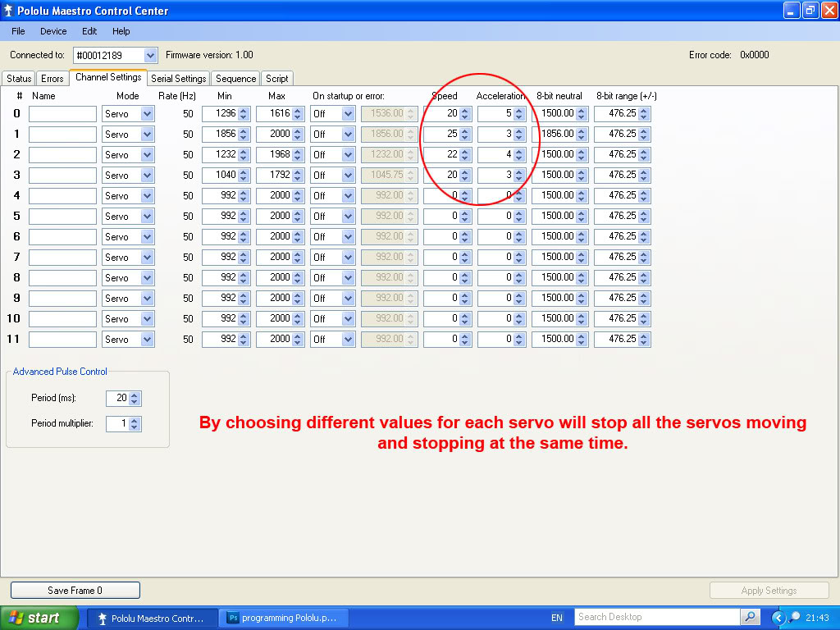Click the Speed stepper arrows for channel 0
The width and height of the screenshot is (840, 630).
tap(465, 113)
